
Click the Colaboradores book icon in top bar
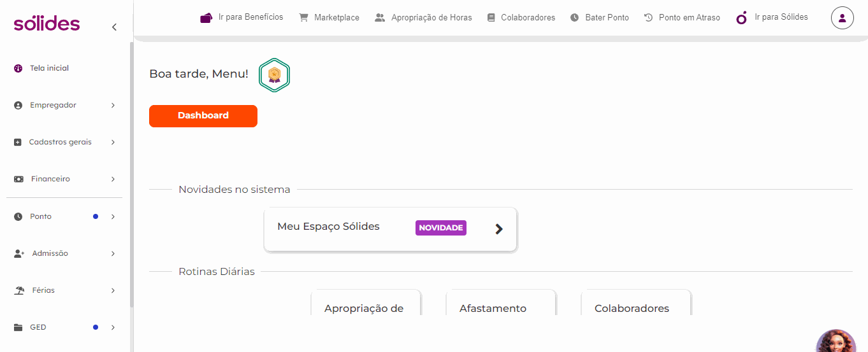coord(491,18)
